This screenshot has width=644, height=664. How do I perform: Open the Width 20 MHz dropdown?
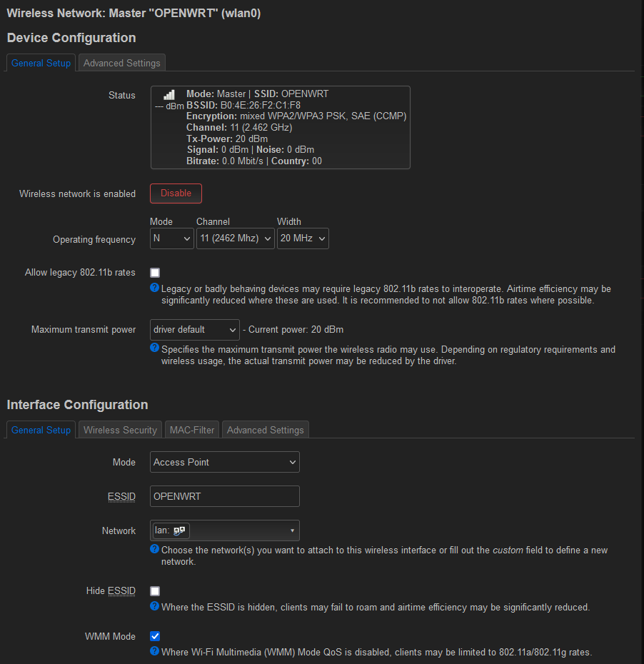tap(303, 238)
